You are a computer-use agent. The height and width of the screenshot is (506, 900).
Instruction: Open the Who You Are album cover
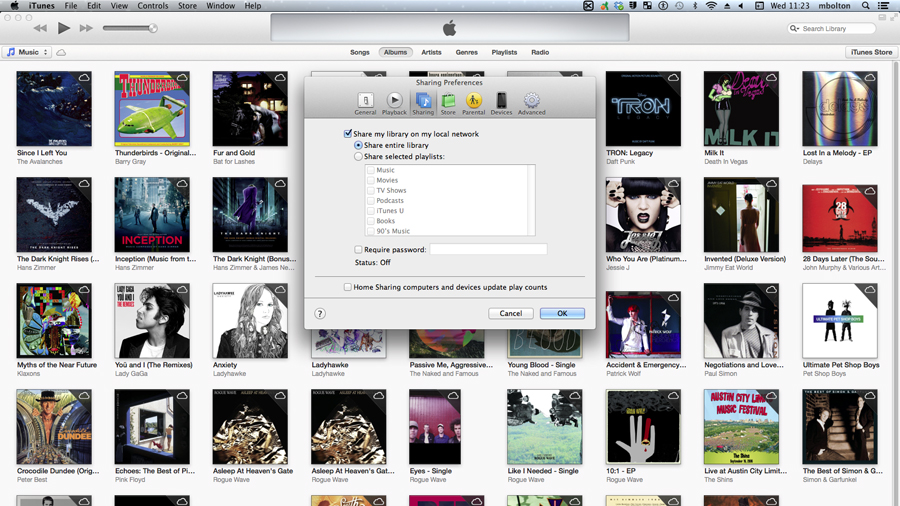[x=643, y=215]
